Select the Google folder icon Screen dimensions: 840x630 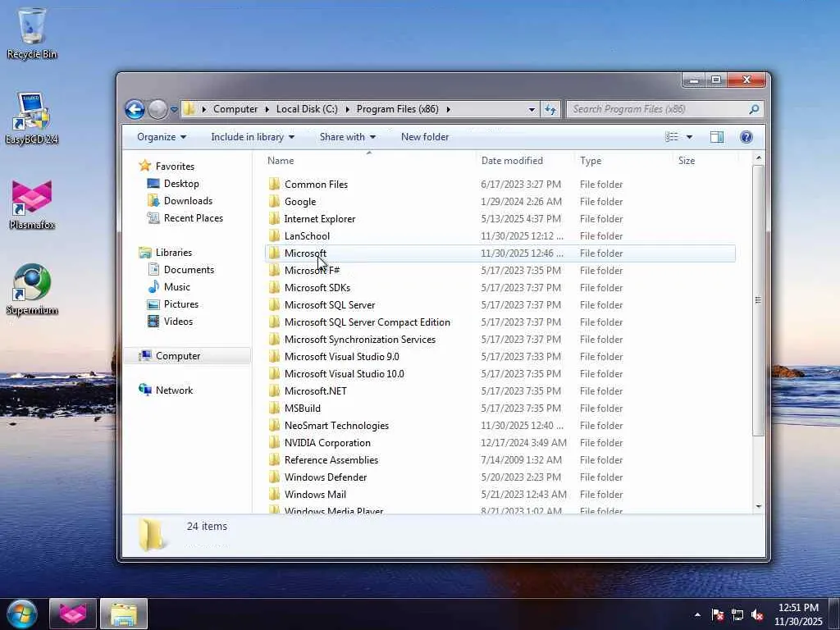pyautogui.click(x=274, y=202)
